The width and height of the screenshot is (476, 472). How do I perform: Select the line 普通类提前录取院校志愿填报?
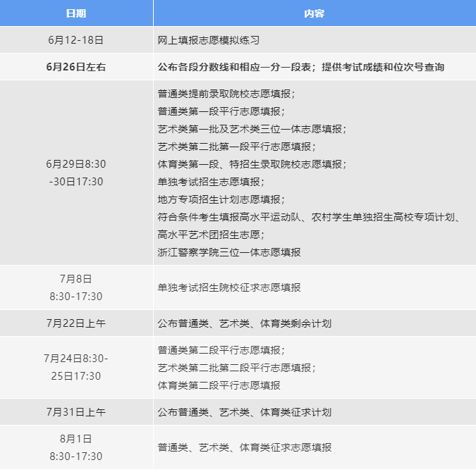tap(226, 94)
